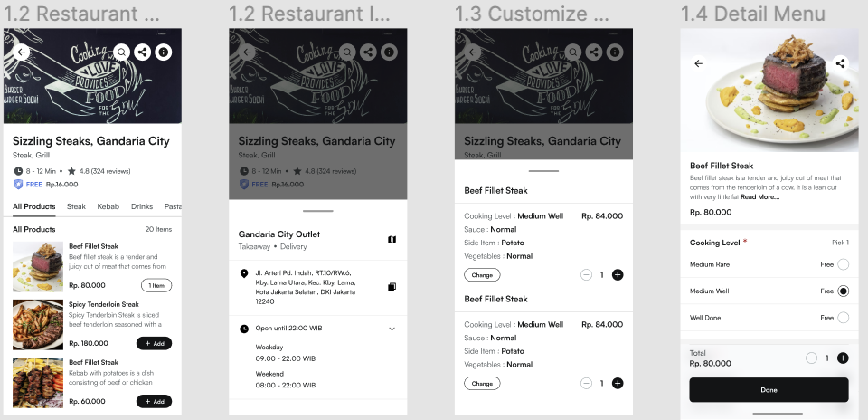
Task: Open the Spicy Tenderloin Steak thumbnail
Action: [38, 325]
